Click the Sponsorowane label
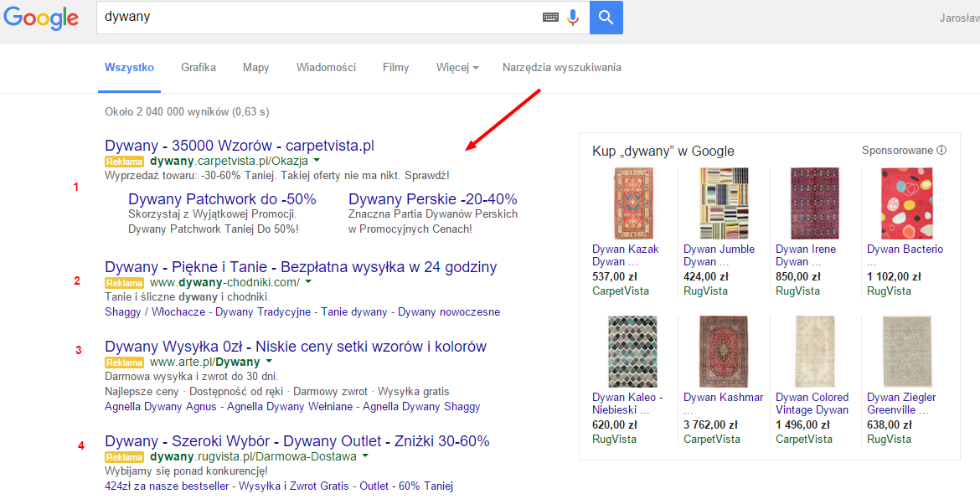 tap(898, 151)
